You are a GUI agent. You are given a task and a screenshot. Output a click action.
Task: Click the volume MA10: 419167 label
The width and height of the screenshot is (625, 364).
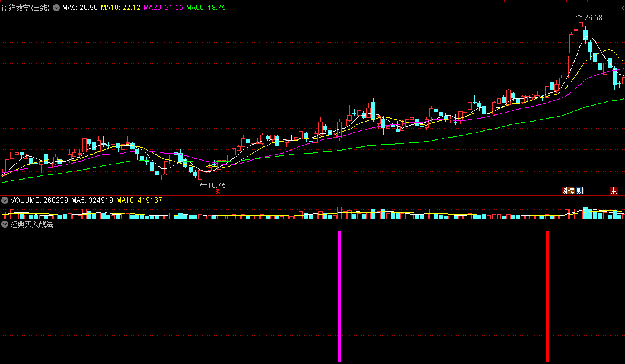click(139, 200)
